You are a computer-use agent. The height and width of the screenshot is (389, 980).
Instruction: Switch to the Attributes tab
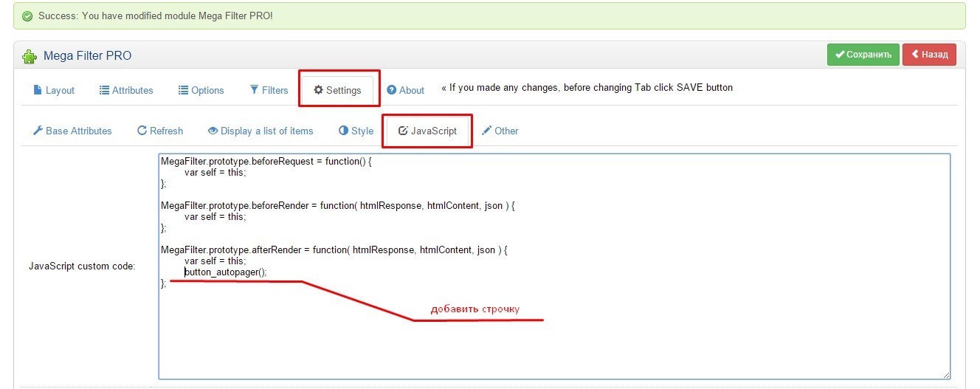pos(126,90)
